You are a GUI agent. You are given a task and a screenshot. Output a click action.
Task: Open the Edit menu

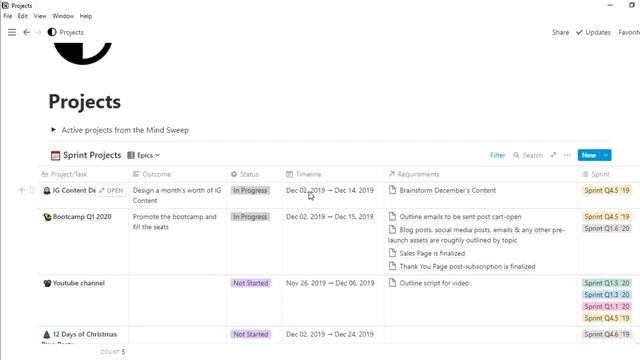(x=22, y=16)
